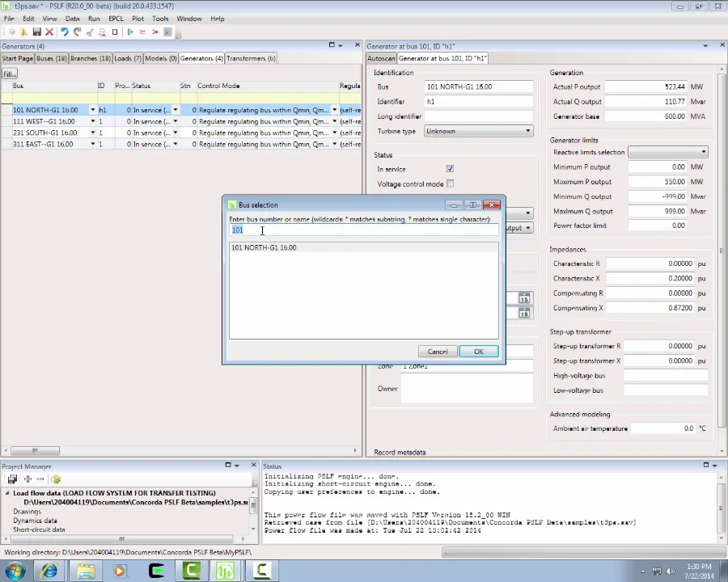
Task: Select Dynamics data in Project Manager
Action: point(35,521)
